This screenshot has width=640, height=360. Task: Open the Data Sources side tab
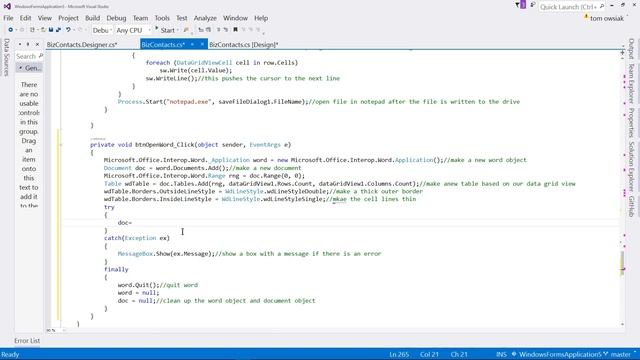(x=6, y=58)
